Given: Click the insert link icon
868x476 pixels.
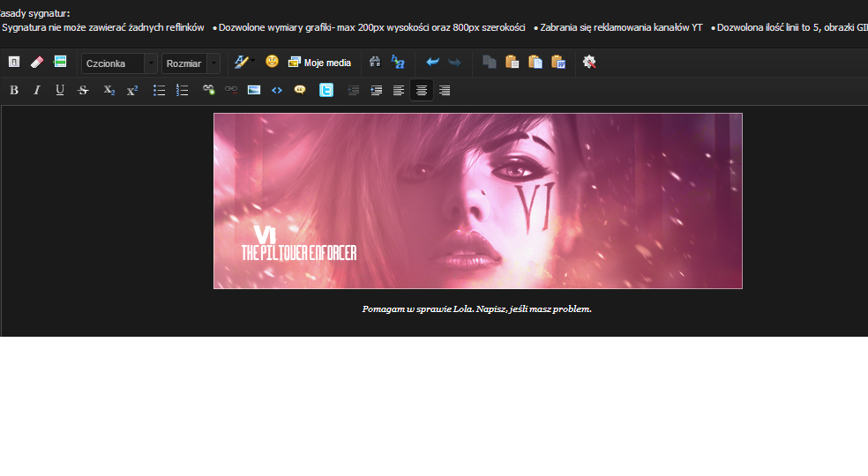Looking at the screenshot, I should coord(208,90).
